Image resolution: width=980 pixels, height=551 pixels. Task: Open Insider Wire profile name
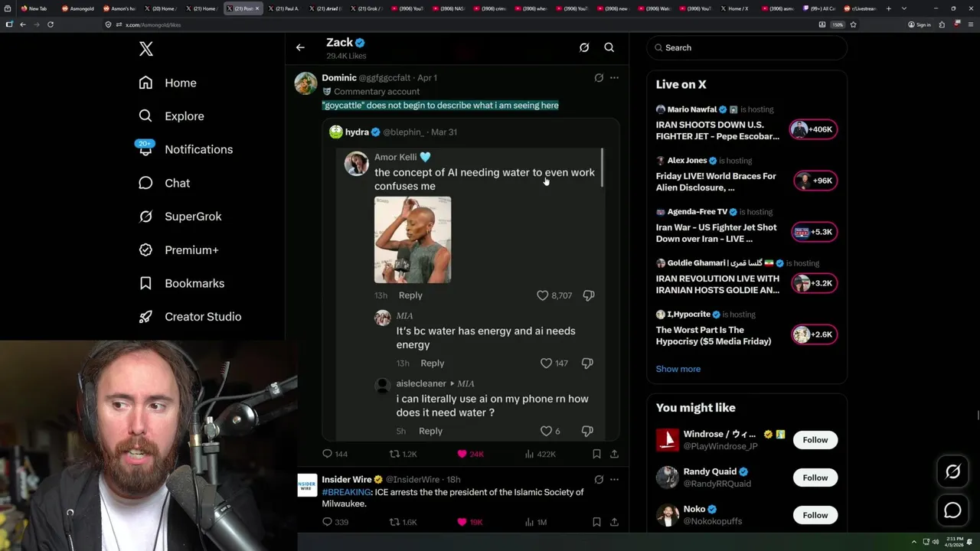tap(347, 479)
